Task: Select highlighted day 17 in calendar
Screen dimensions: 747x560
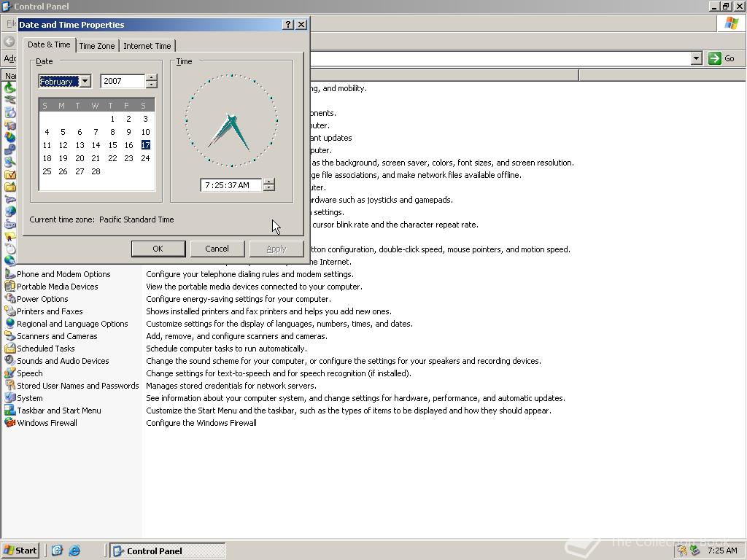Action: (x=145, y=145)
